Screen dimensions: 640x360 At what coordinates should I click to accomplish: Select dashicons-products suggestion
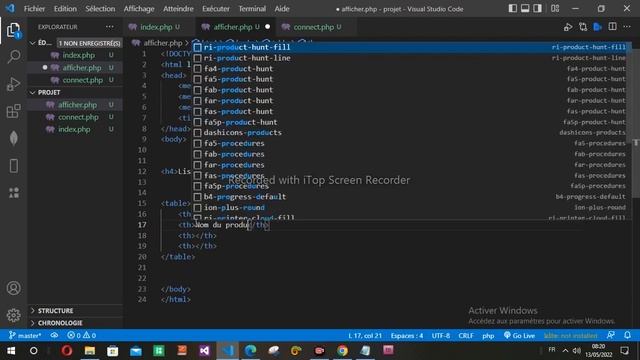(x=410, y=133)
